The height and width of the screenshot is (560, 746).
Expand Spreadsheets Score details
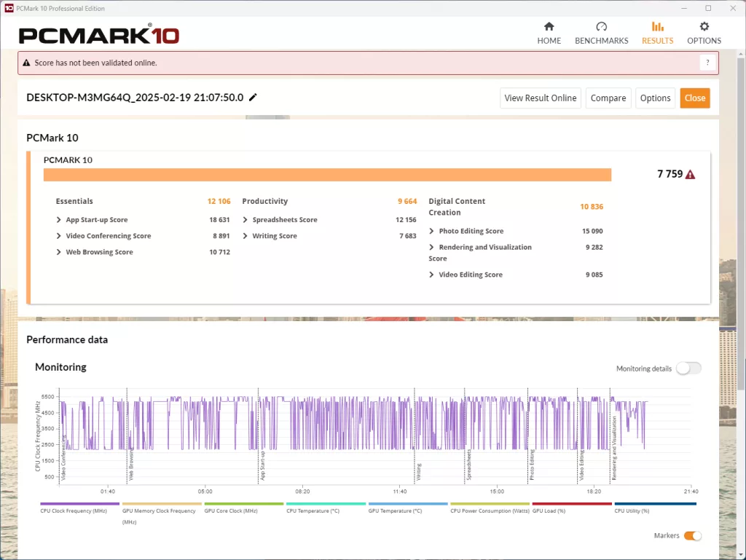[245, 220]
